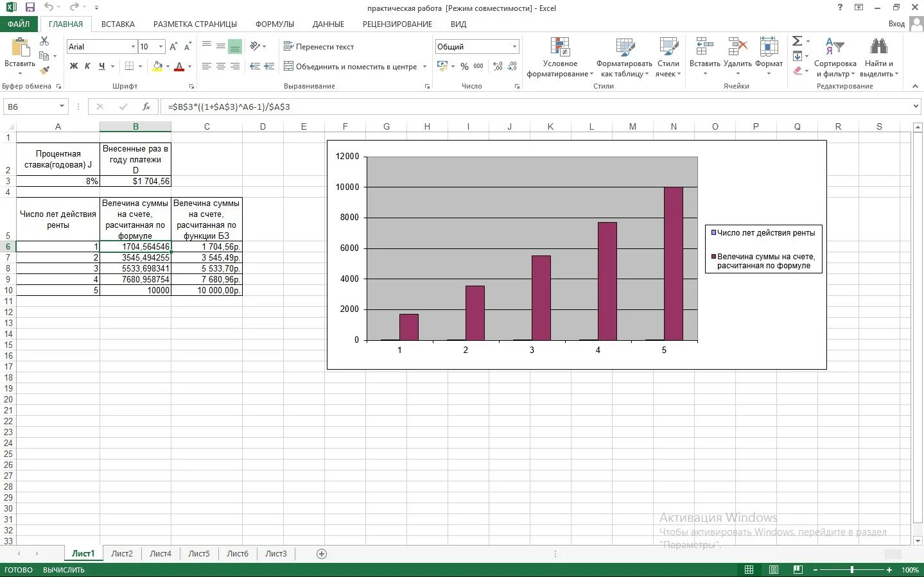924x577 pixels.
Task: Adjust the zoom slider handle
Action: [x=852, y=569]
